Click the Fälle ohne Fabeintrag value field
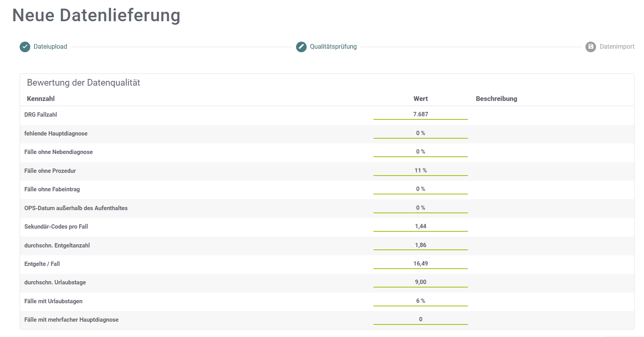Viewport: 644px width, 337px height. pyautogui.click(x=420, y=189)
